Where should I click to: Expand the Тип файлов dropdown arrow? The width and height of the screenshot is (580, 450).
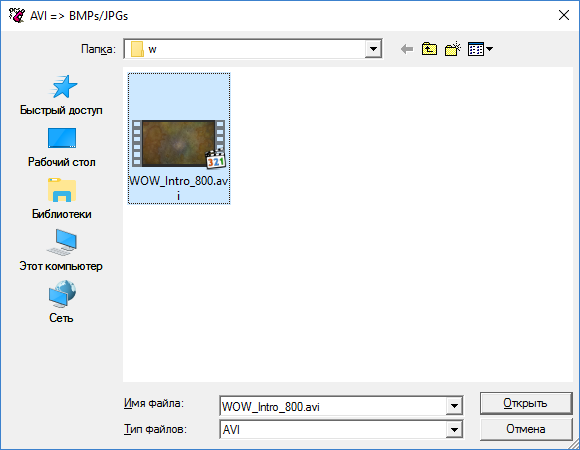pos(454,430)
